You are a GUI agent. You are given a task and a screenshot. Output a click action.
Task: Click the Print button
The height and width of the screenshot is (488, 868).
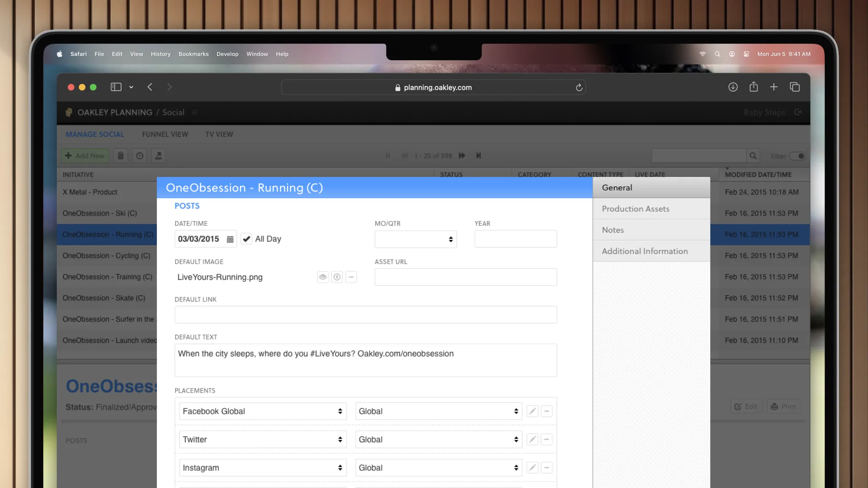783,406
